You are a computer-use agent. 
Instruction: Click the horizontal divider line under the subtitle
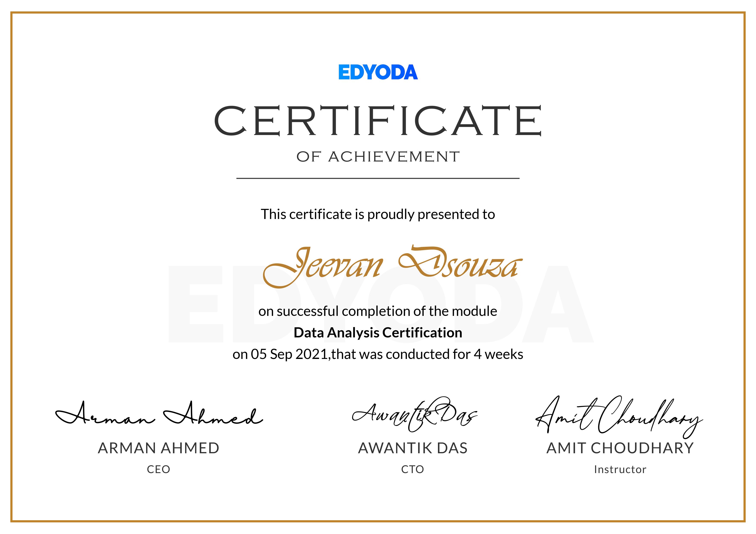pos(378,178)
